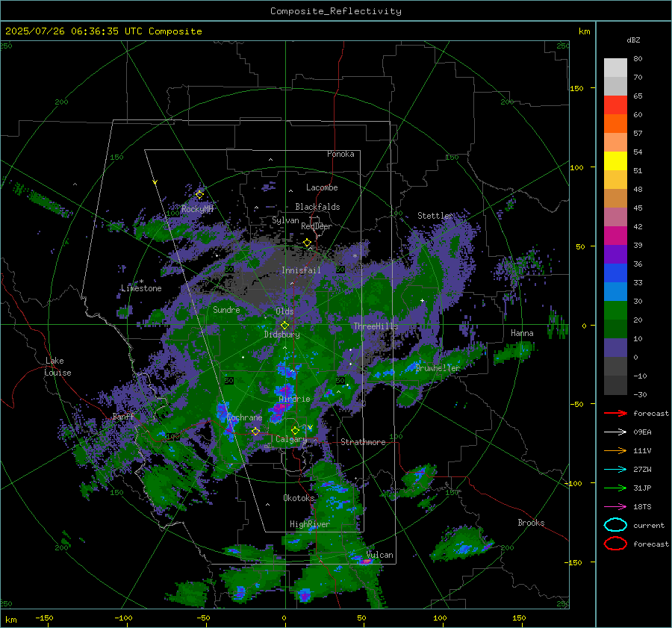Click the 'current' legend label
The image size is (672, 628).
pos(649,526)
